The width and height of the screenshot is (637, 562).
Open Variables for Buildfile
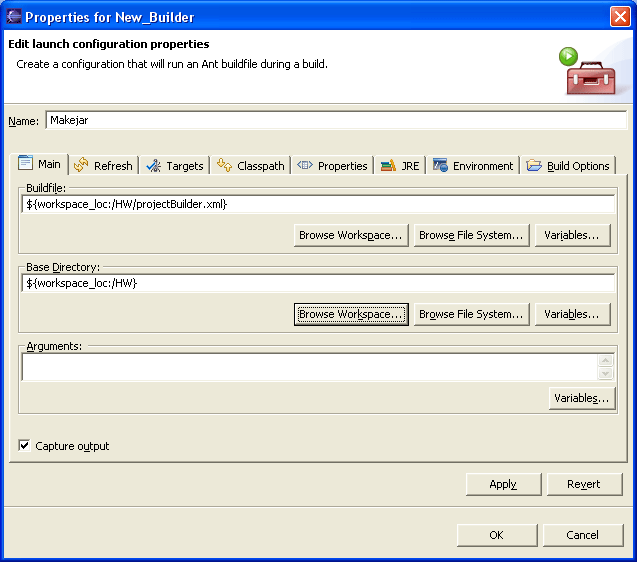pos(572,235)
